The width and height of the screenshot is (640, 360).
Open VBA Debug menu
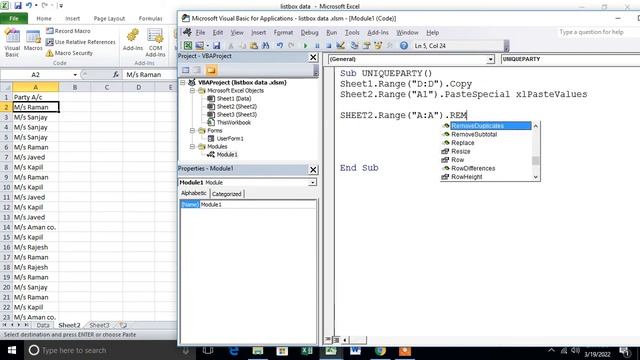(x=309, y=32)
